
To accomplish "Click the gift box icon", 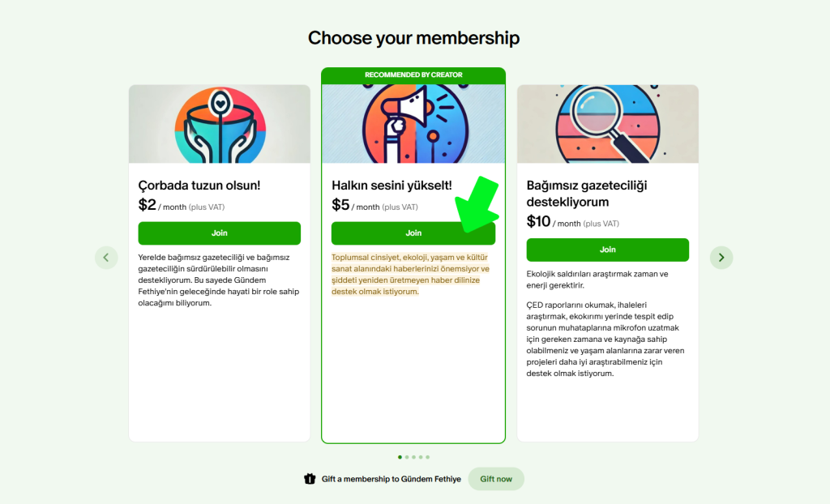I will [x=309, y=479].
